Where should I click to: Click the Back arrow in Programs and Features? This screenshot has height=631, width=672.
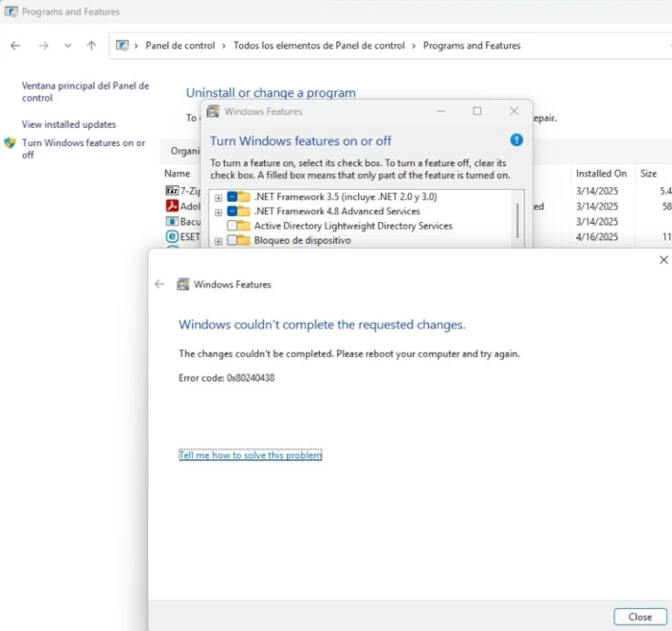(15, 45)
